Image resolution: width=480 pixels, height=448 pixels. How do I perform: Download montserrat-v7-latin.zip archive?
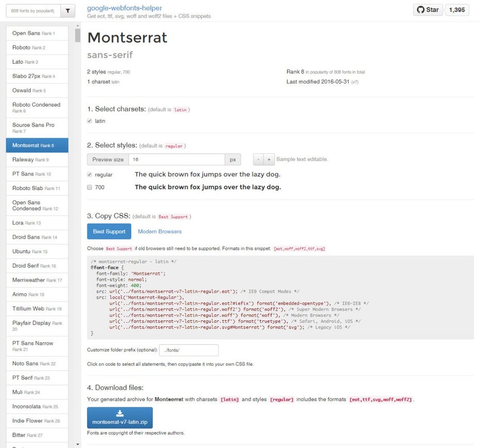pos(120,418)
